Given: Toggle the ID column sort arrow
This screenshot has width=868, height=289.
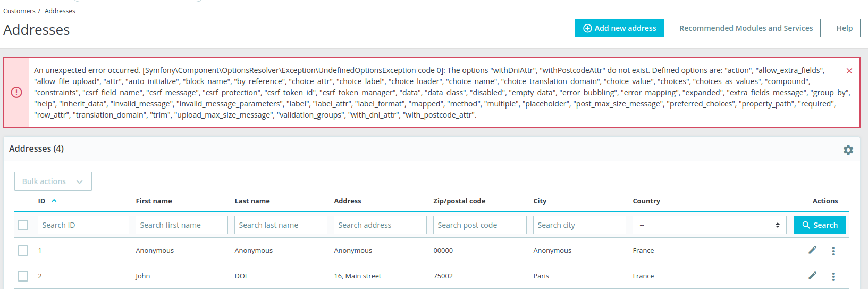Looking at the screenshot, I should tap(54, 201).
